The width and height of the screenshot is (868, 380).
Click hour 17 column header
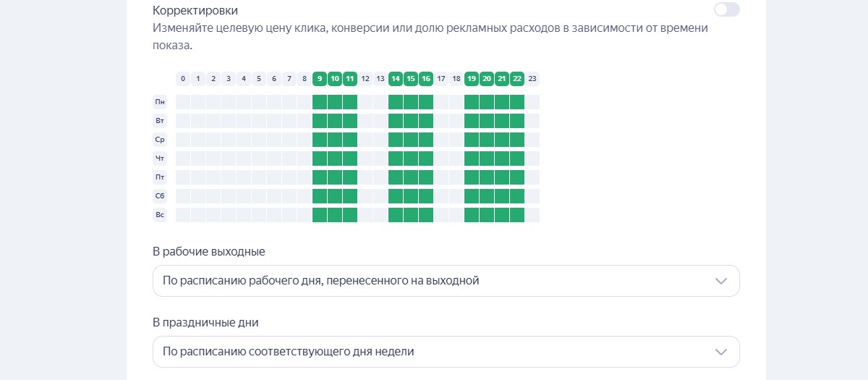441,78
